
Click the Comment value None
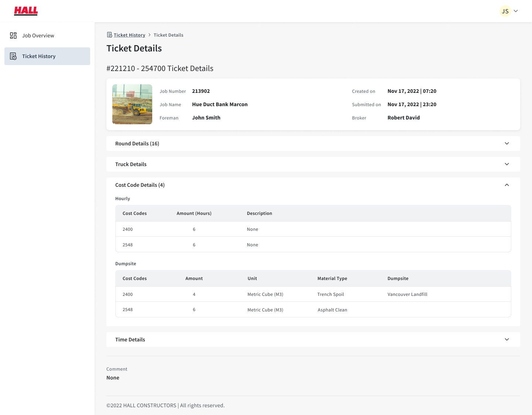pyautogui.click(x=113, y=378)
